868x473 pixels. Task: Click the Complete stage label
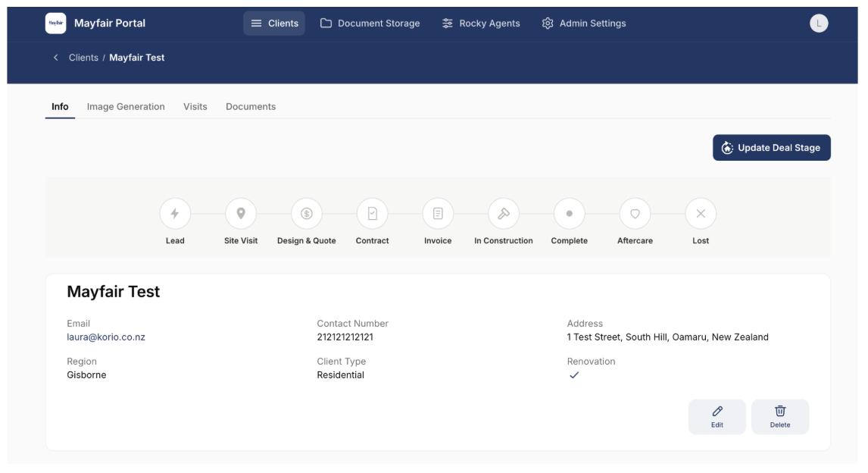[x=569, y=240]
